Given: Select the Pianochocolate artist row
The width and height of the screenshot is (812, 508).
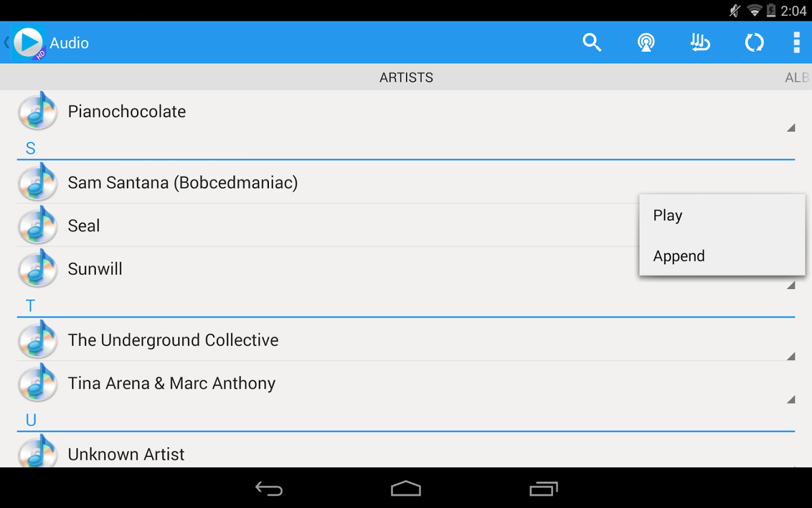Looking at the screenshot, I should pyautogui.click(x=406, y=112).
